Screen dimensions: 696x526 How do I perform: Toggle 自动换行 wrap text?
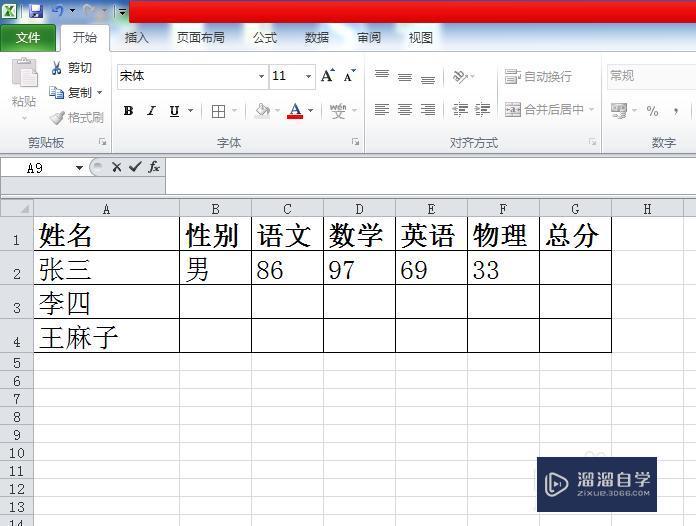[x=538, y=76]
